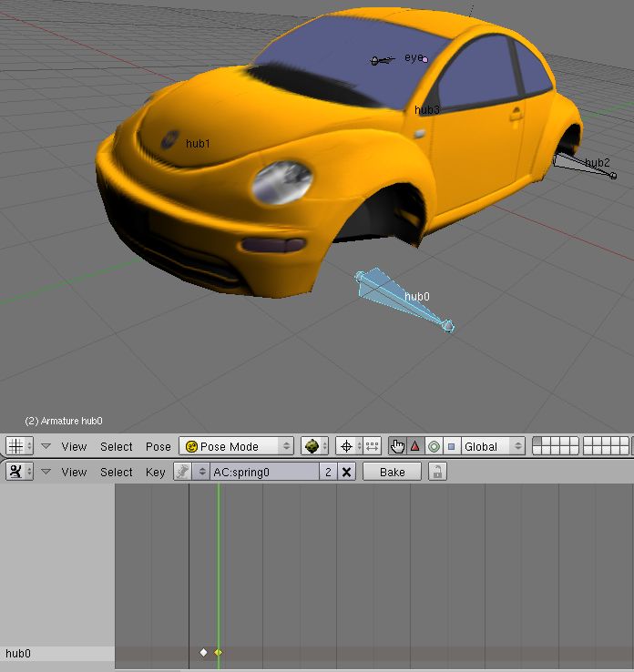Screen dimensions: 634x672
Task: Open the Action Editor's View menu
Action: tap(74, 472)
